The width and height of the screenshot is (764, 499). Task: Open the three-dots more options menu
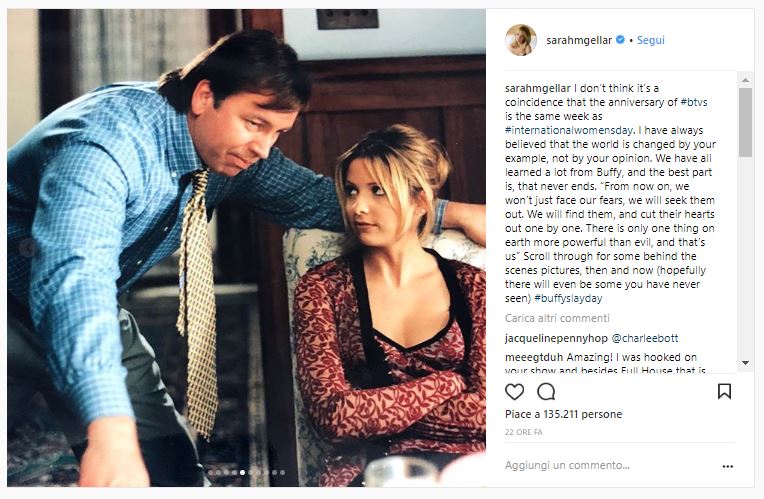[x=727, y=465]
